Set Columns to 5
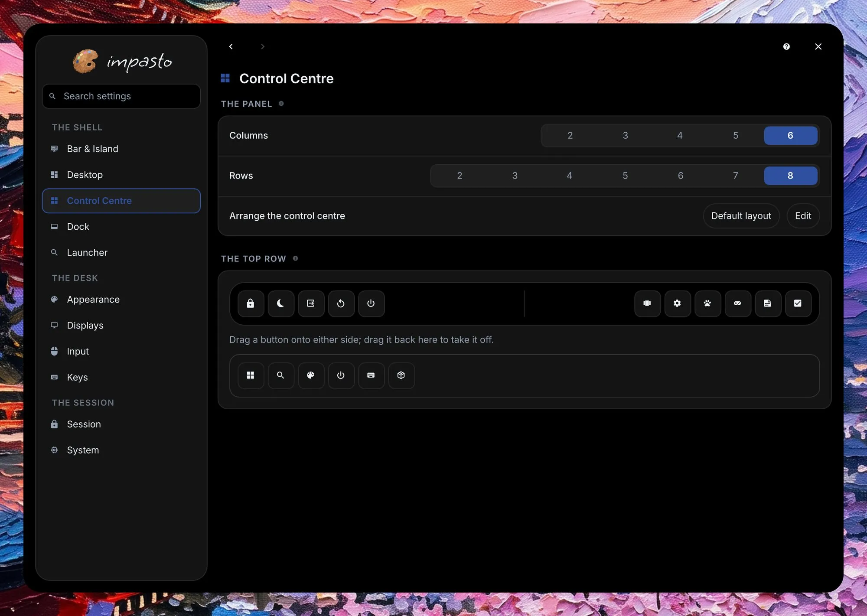 pyautogui.click(x=736, y=135)
